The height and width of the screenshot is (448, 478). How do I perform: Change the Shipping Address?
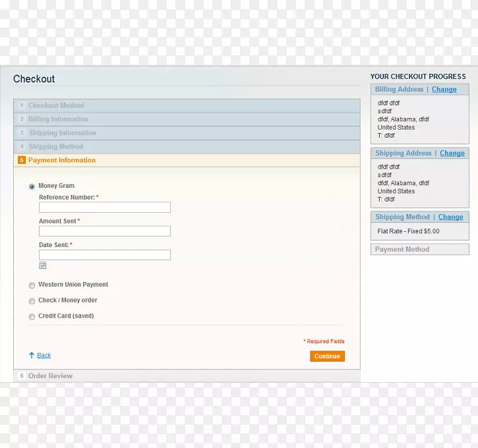point(452,154)
